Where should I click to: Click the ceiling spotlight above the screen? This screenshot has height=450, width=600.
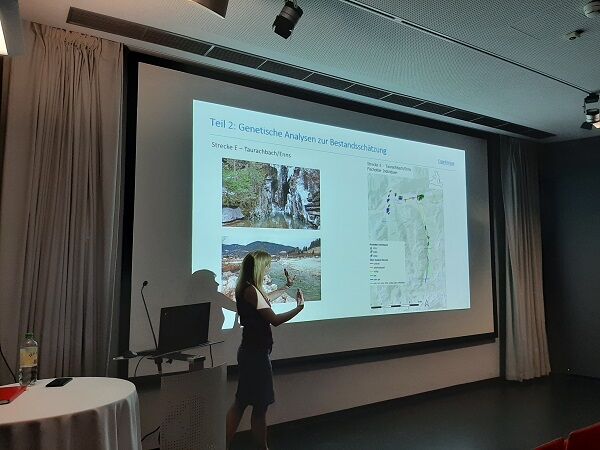288,18
